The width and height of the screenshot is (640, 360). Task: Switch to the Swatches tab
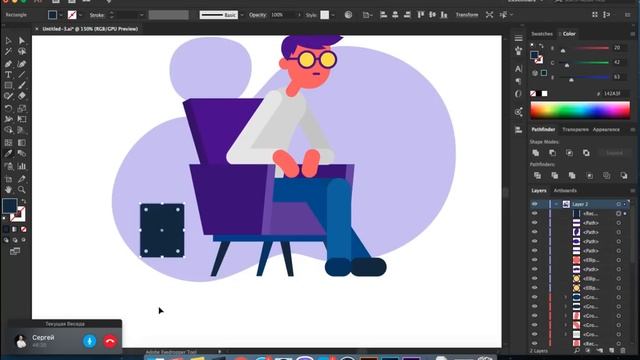(542, 34)
